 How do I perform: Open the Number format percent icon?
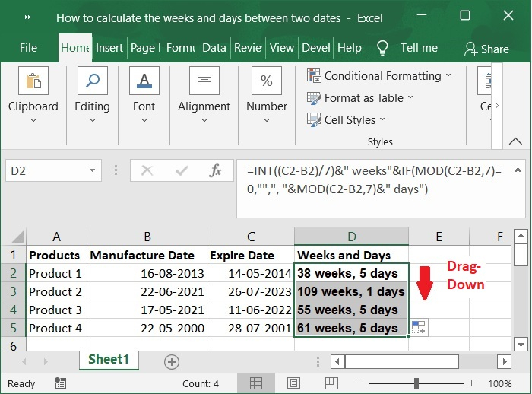267,81
